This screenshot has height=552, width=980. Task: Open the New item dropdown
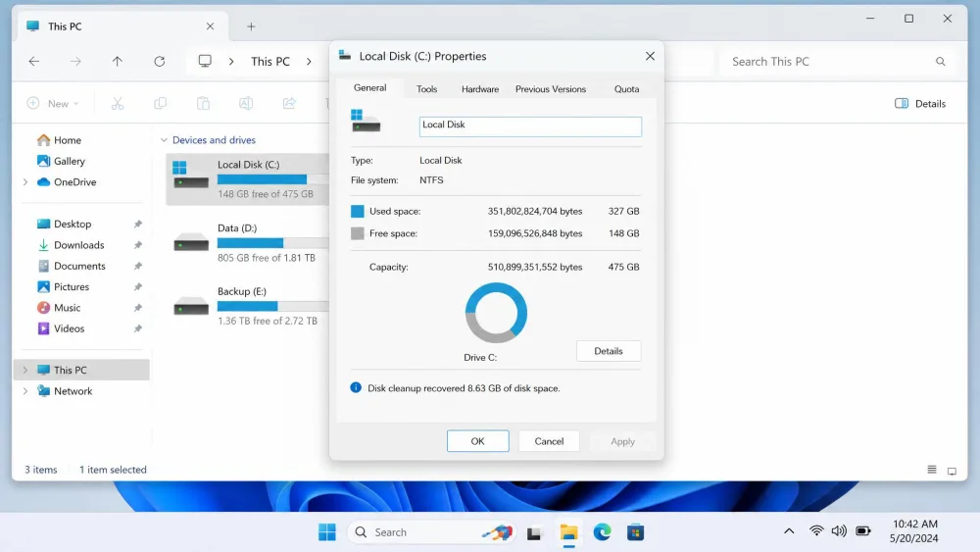click(53, 104)
